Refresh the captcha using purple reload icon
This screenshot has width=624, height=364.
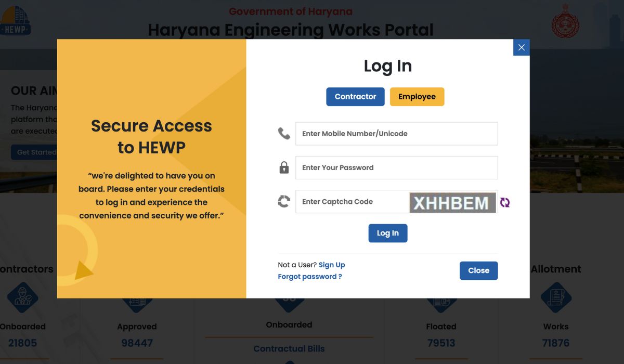(x=504, y=202)
